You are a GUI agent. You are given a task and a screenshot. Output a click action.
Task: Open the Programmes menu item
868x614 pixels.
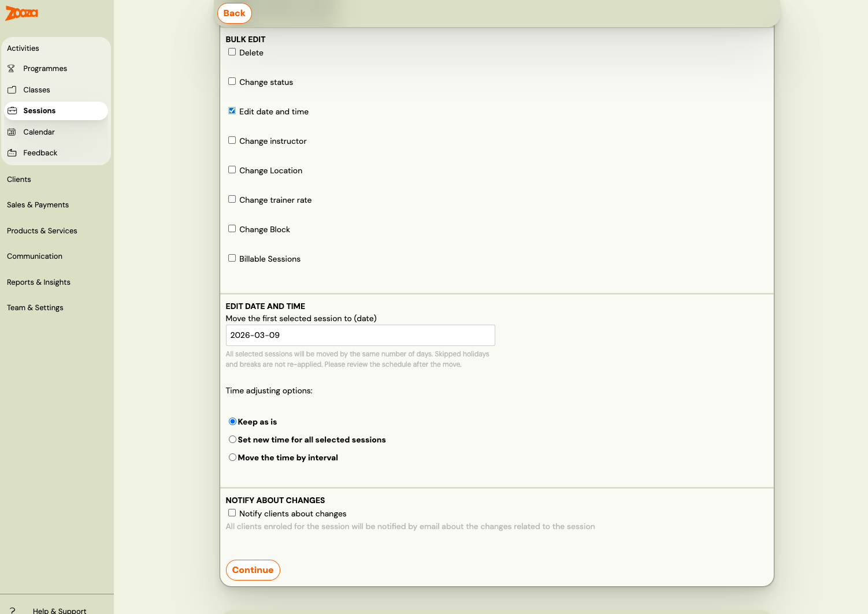pos(56,69)
